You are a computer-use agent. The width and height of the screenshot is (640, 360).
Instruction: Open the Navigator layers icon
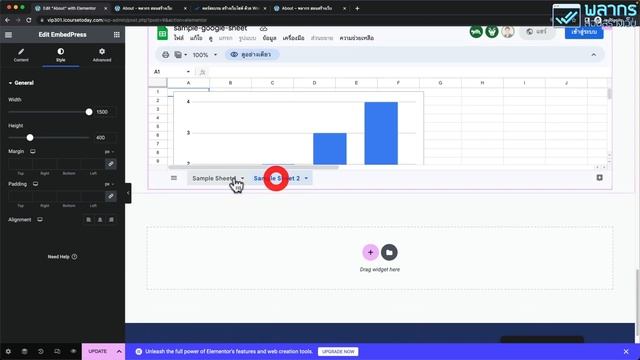click(24, 351)
